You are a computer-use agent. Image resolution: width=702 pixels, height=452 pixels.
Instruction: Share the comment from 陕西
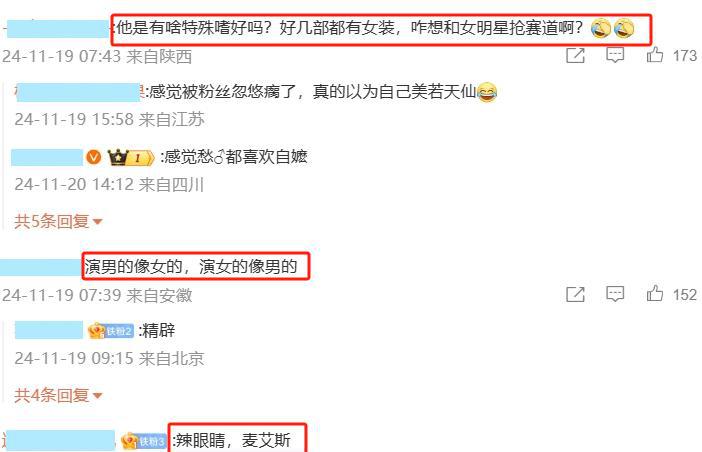pyautogui.click(x=575, y=55)
